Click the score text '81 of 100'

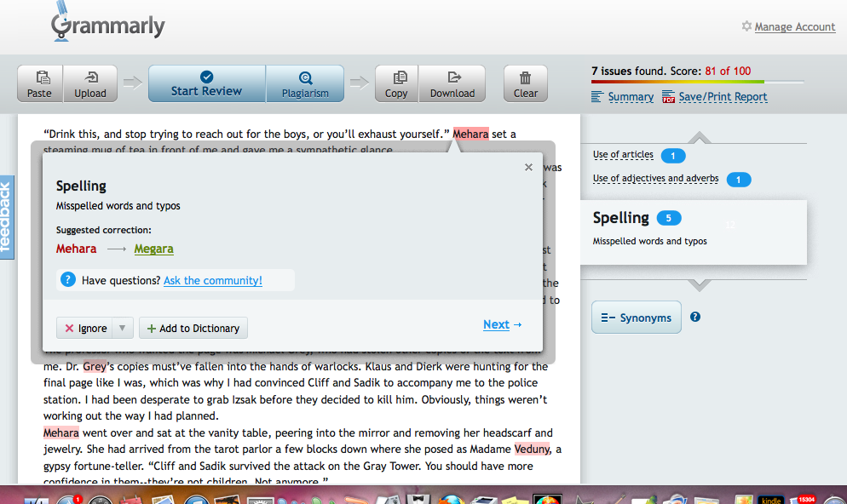click(728, 71)
